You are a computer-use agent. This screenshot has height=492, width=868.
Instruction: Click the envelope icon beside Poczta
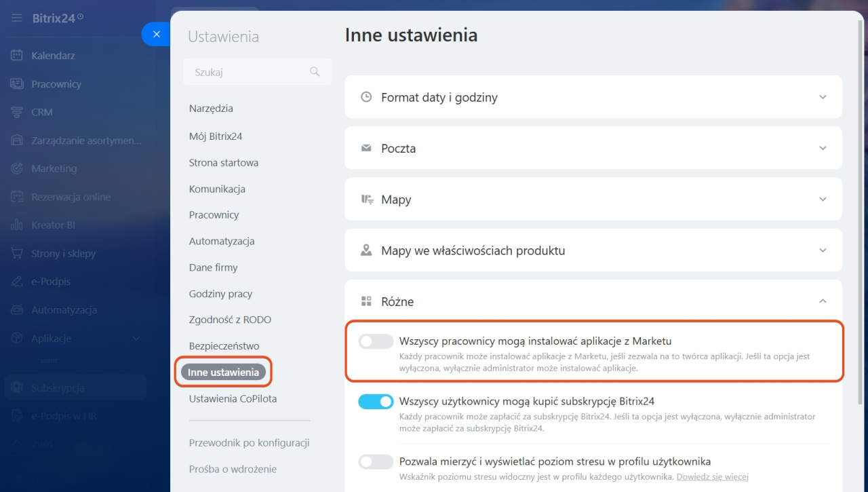point(366,148)
